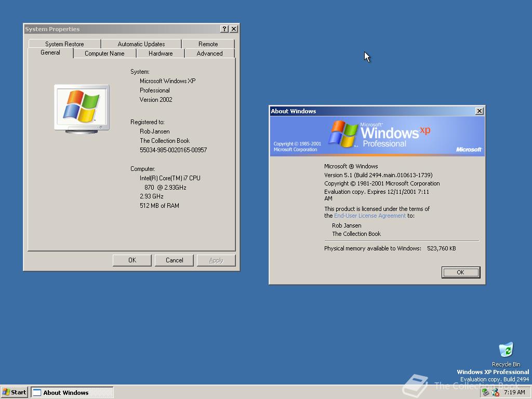Close the System Properties dialog
The width and height of the screenshot is (532, 399).
[234, 29]
